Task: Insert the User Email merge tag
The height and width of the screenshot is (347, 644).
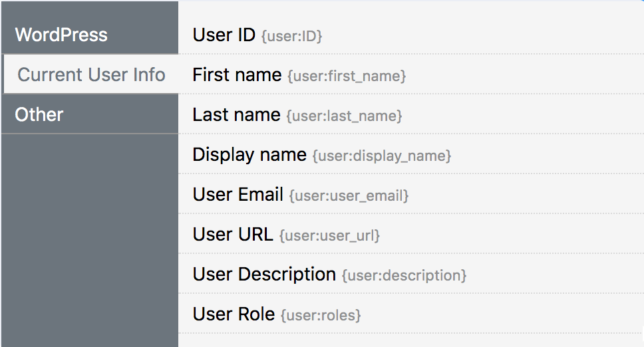Action: pos(411,194)
